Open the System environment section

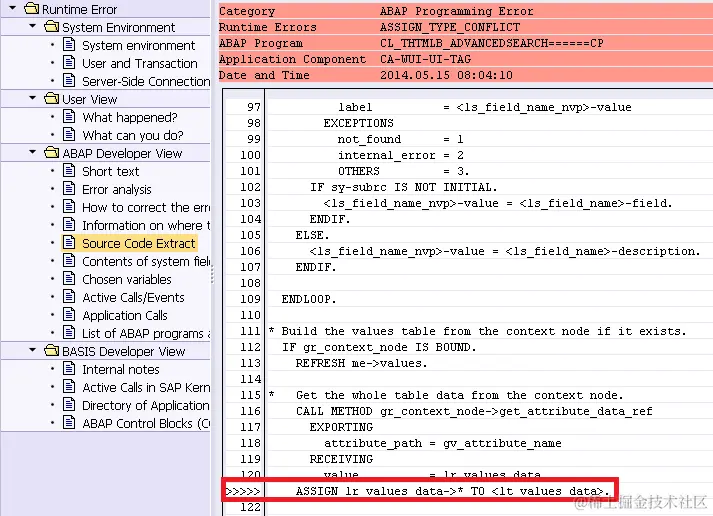[139, 45]
